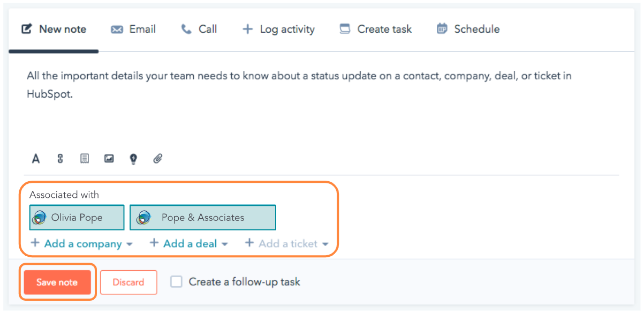This screenshot has width=644, height=312.
Task: Switch to the Call tab
Action: click(199, 29)
